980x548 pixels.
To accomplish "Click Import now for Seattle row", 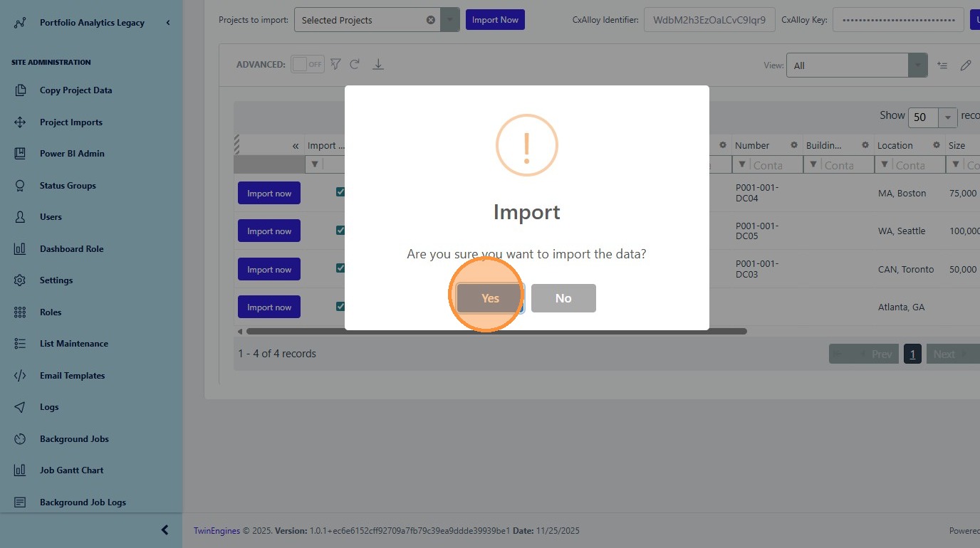I will pyautogui.click(x=269, y=231).
